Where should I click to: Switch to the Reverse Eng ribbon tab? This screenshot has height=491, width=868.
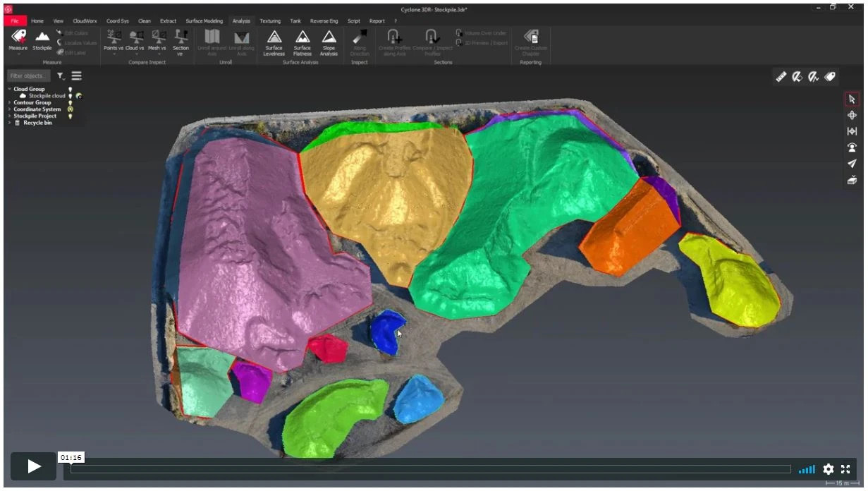pyautogui.click(x=324, y=21)
